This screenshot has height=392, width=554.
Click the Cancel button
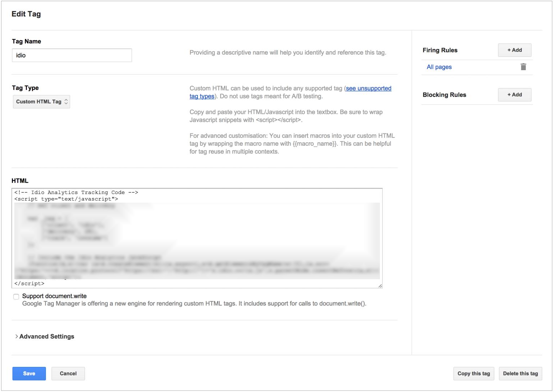point(68,373)
